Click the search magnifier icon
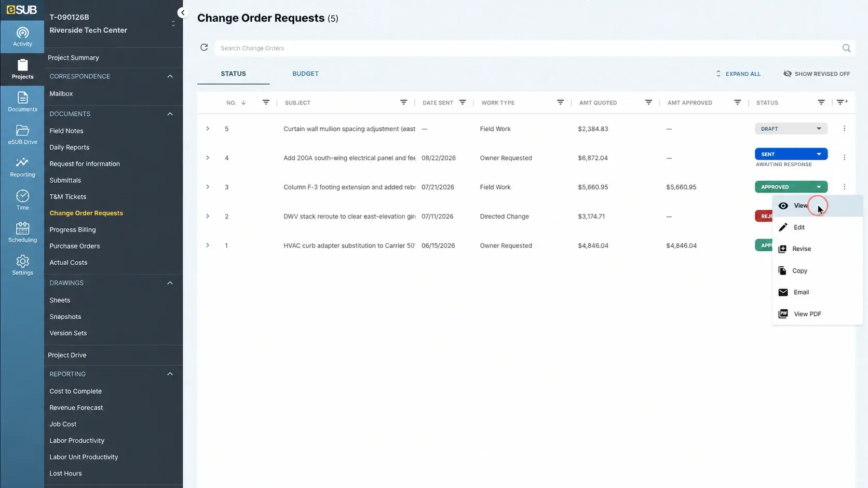 click(x=846, y=48)
